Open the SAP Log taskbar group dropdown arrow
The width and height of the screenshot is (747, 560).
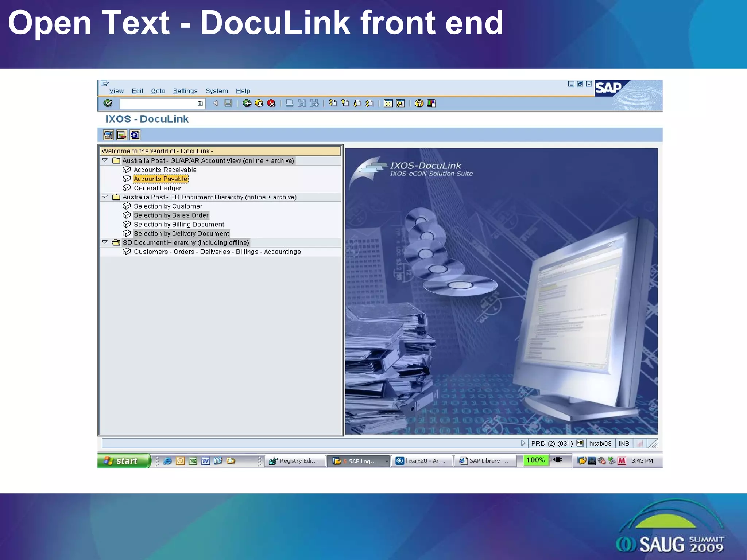pyautogui.click(x=387, y=461)
